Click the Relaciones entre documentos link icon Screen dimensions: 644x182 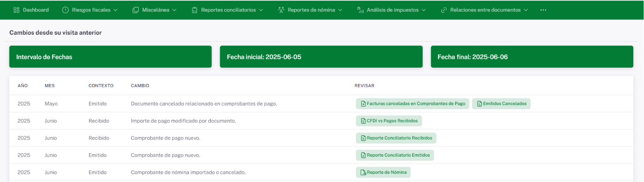coord(444,10)
